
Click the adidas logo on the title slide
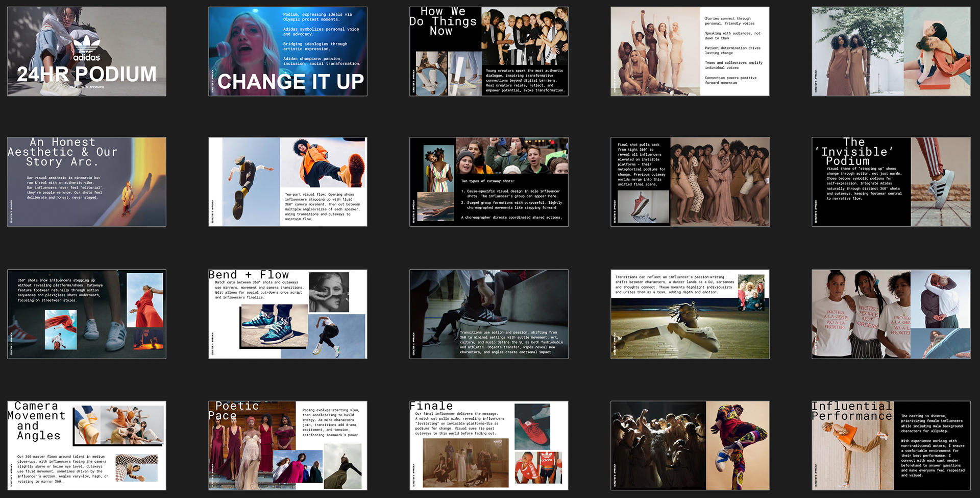87,48
